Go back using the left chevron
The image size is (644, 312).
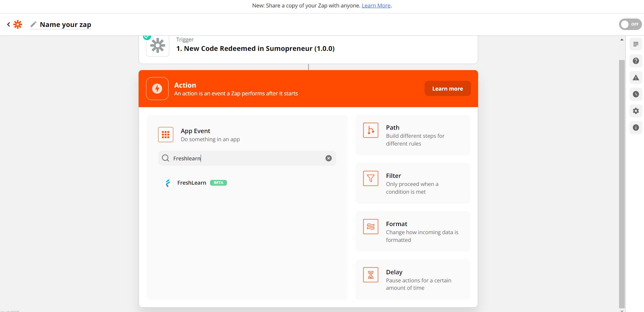coord(8,25)
